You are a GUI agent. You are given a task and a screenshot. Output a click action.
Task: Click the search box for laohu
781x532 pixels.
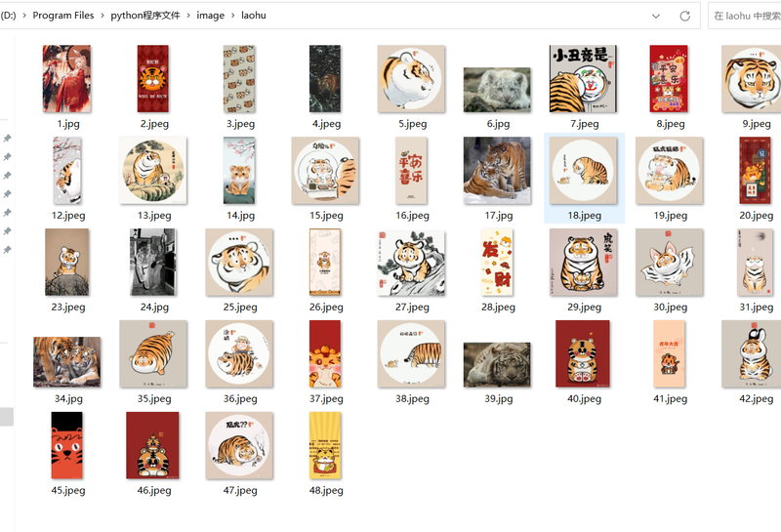(x=745, y=16)
